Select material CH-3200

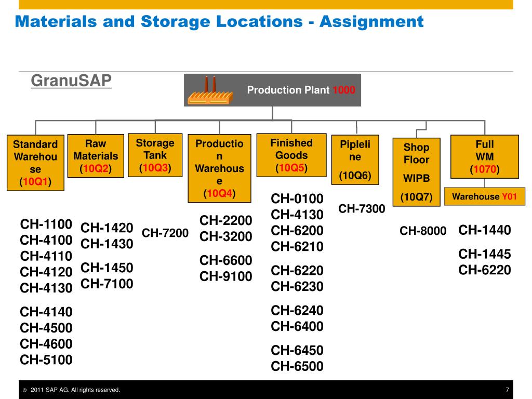coord(226,236)
